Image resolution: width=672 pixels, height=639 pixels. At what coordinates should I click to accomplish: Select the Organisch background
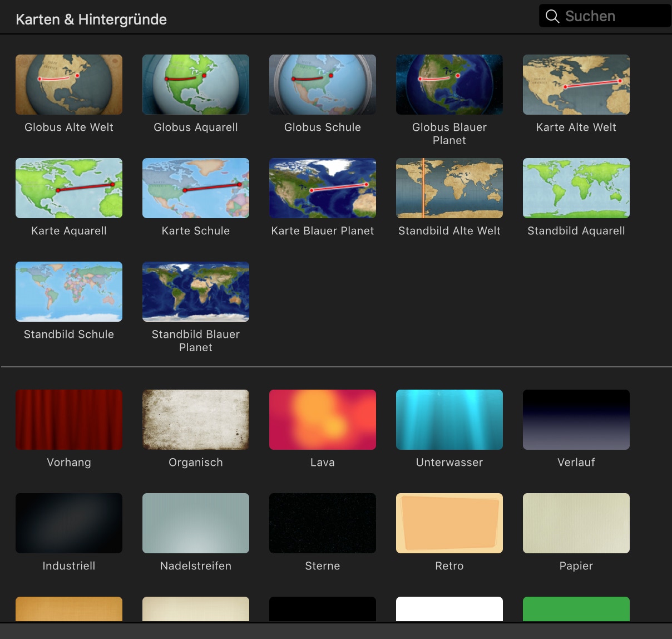[x=196, y=420]
